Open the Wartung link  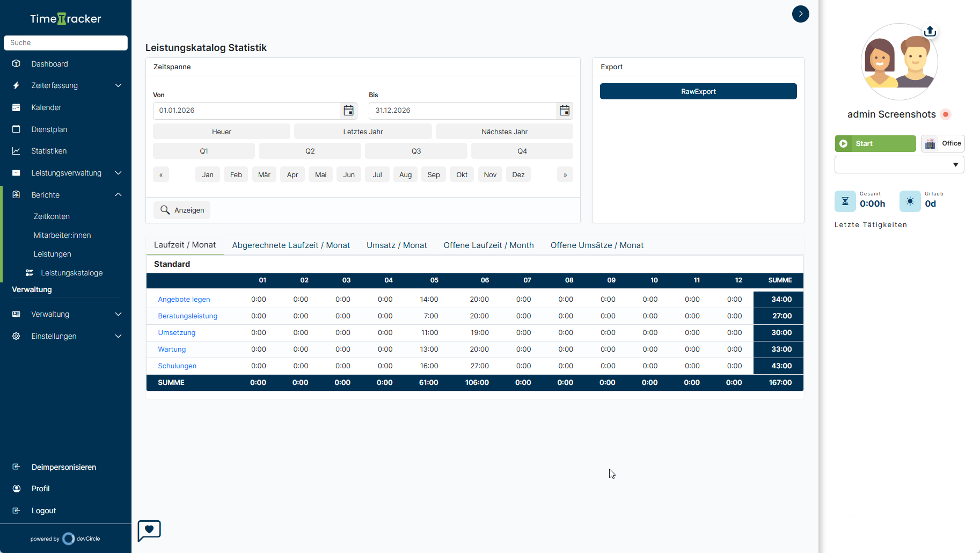pos(172,350)
